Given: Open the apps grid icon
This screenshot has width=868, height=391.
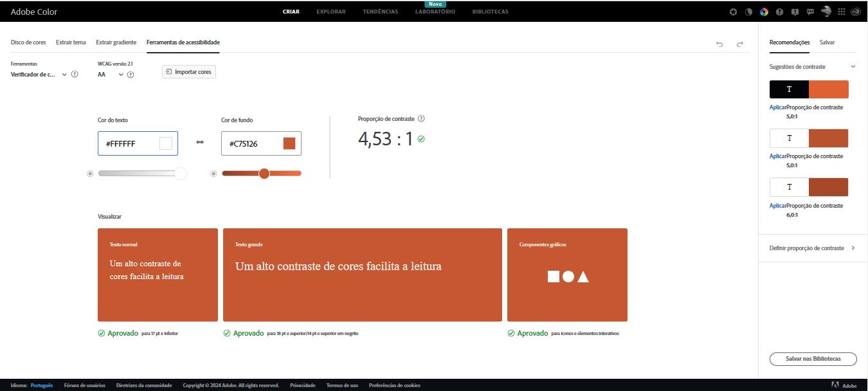Looking at the screenshot, I should [x=842, y=12].
